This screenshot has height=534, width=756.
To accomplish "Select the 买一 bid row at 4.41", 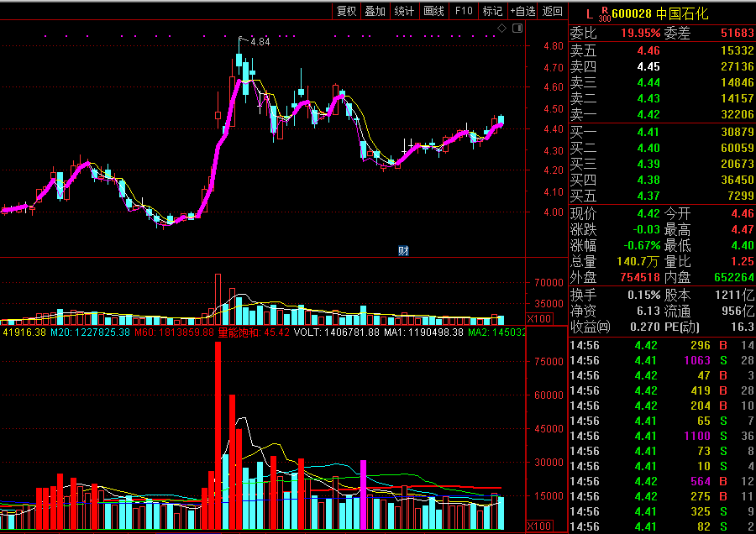I will tap(662, 132).
